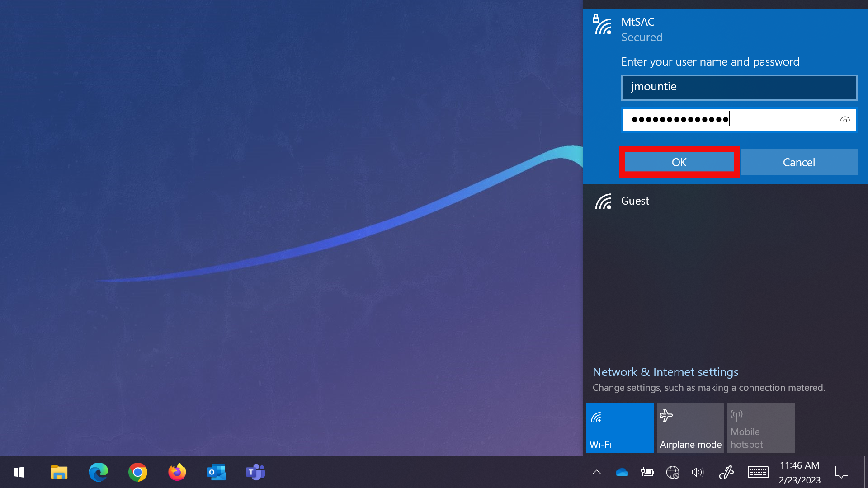Open the Start menu
Viewport: 868px width, 488px height.
[x=18, y=472]
